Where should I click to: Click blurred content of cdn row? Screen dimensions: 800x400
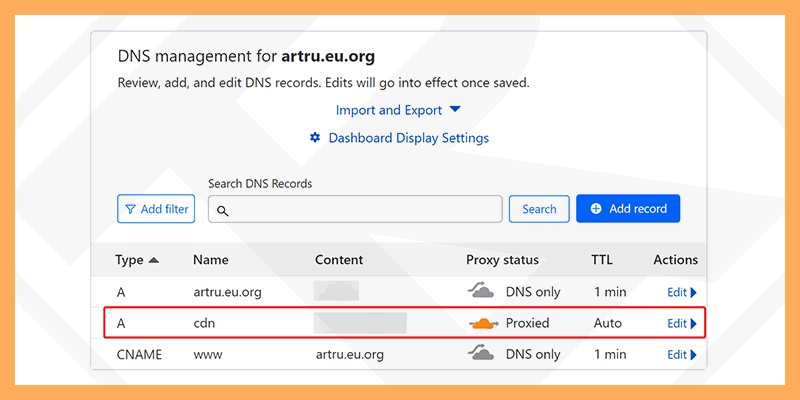pos(360,323)
